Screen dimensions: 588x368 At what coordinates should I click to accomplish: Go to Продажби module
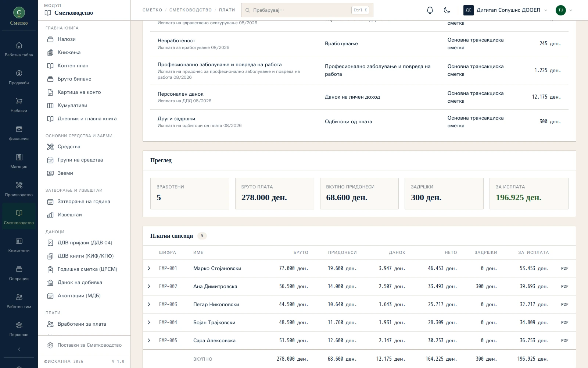click(x=19, y=77)
